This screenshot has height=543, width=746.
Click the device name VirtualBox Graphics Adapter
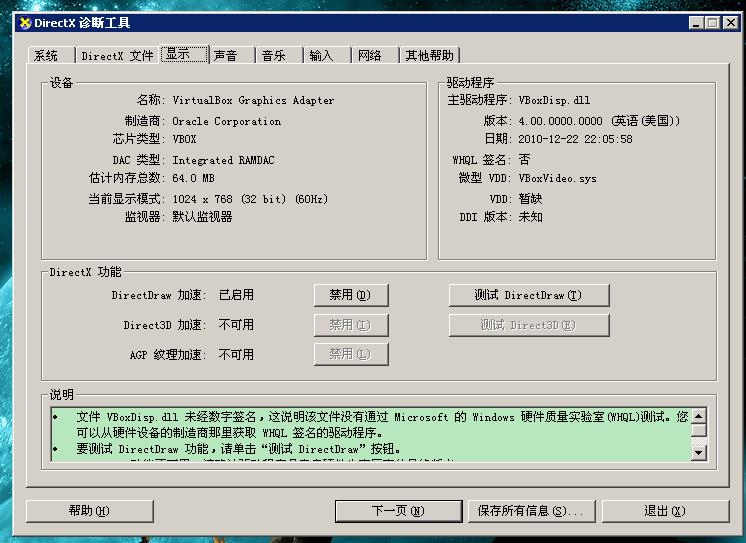pos(253,100)
